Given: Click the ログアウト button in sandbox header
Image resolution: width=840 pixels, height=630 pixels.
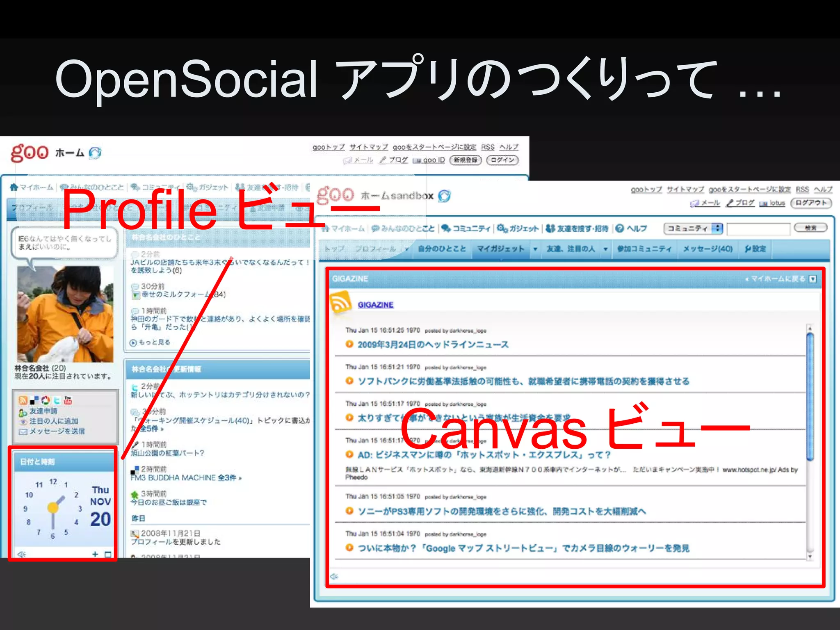Looking at the screenshot, I should 811,203.
